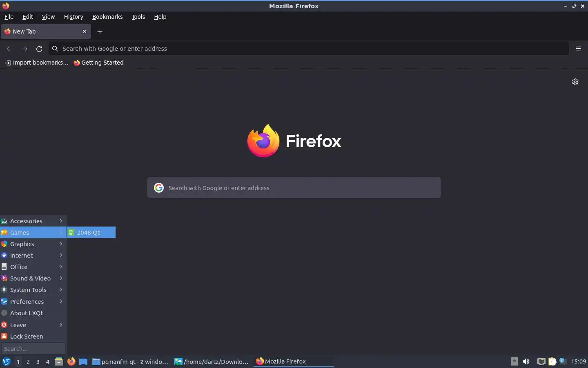
Task: Open the clipboard manager tray icon
Action: point(552,361)
